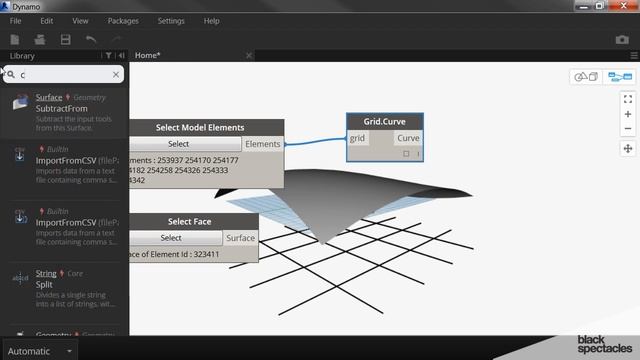Click the String Split result icon
The width and height of the screenshot is (640, 360).
tap(20, 278)
